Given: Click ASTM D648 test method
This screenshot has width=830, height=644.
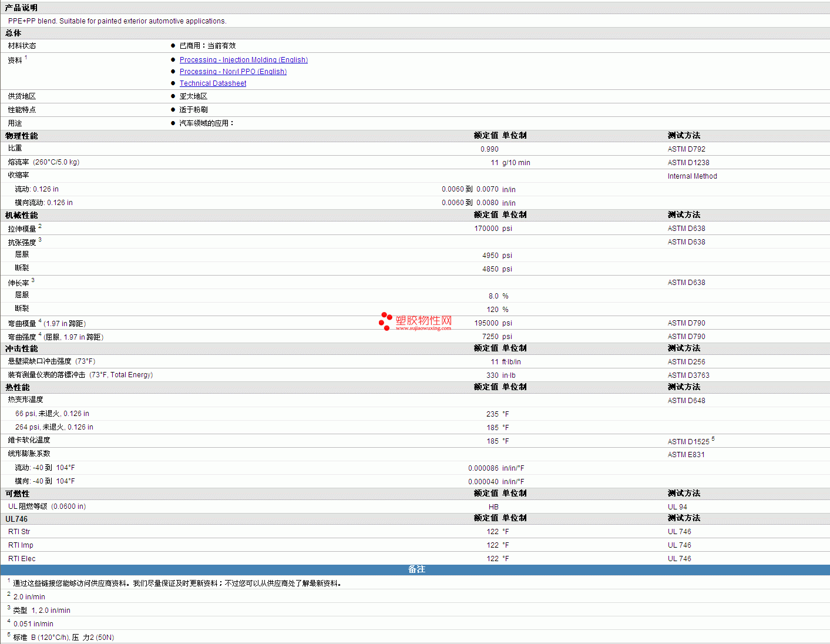Looking at the screenshot, I should [x=686, y=401].
